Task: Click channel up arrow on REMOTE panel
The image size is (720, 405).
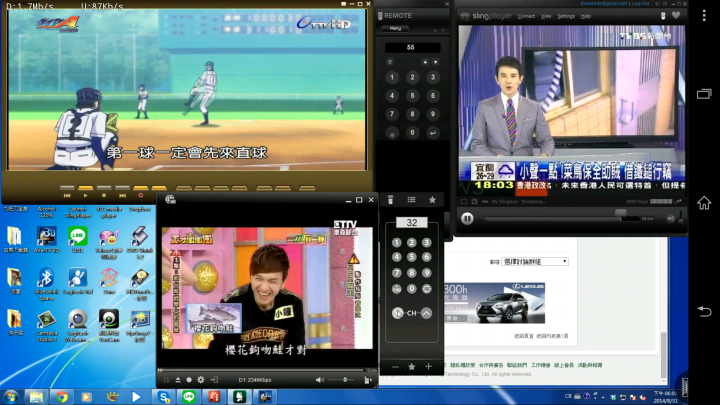Action: click(425, 62)
